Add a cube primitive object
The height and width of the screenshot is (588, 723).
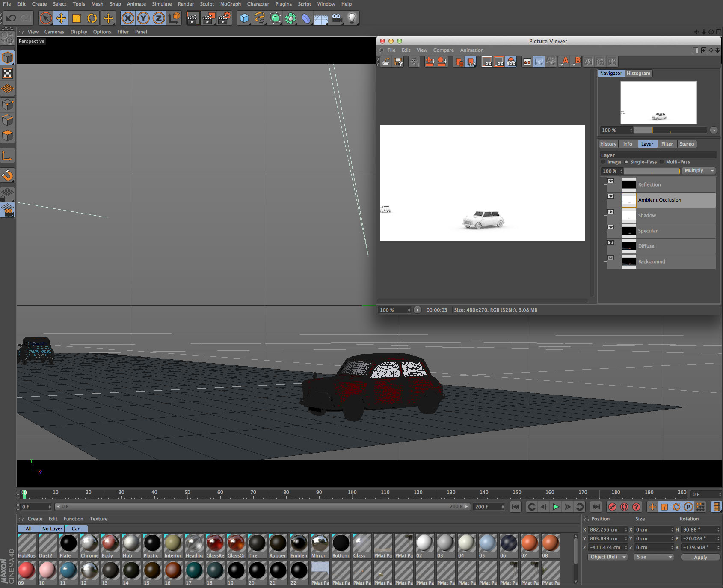tap(244, 18)
